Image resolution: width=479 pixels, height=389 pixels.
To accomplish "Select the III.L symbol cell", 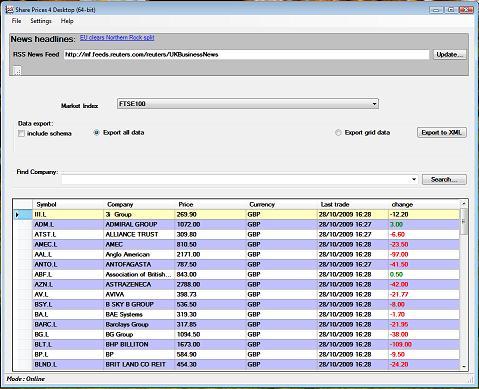I will point(68,215).
